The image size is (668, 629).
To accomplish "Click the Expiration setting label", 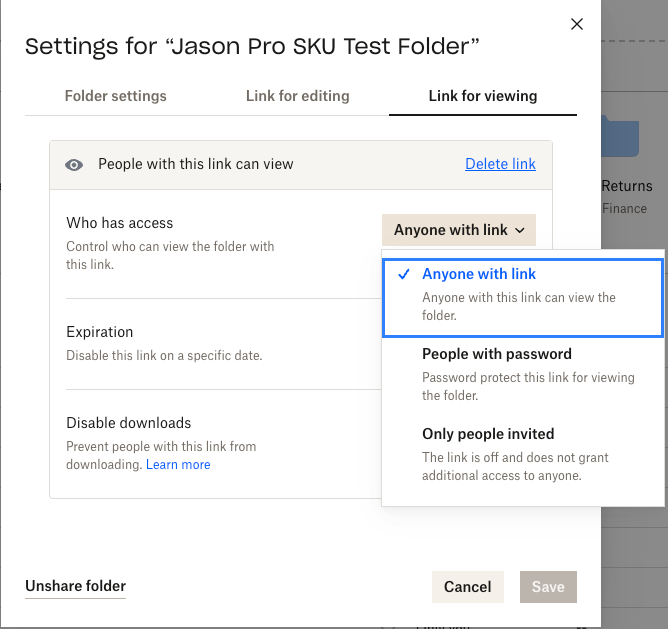I will pos(100,332).
